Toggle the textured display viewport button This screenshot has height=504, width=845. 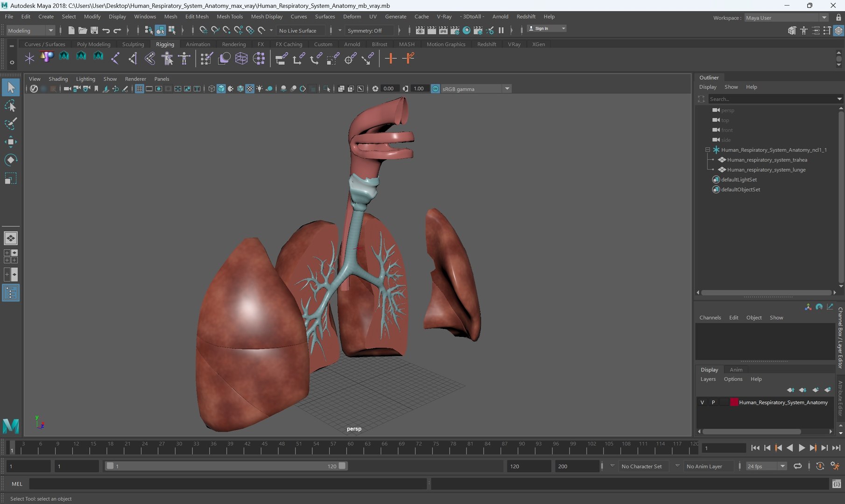(250, 89)
